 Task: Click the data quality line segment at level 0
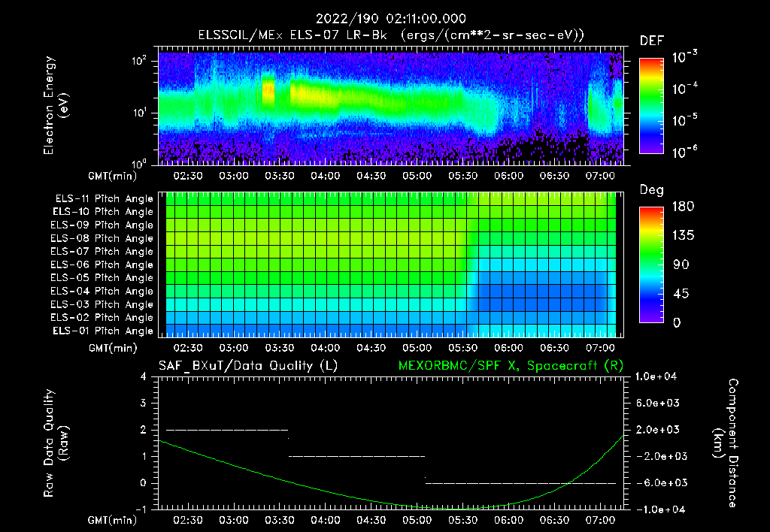coord(520,483)
